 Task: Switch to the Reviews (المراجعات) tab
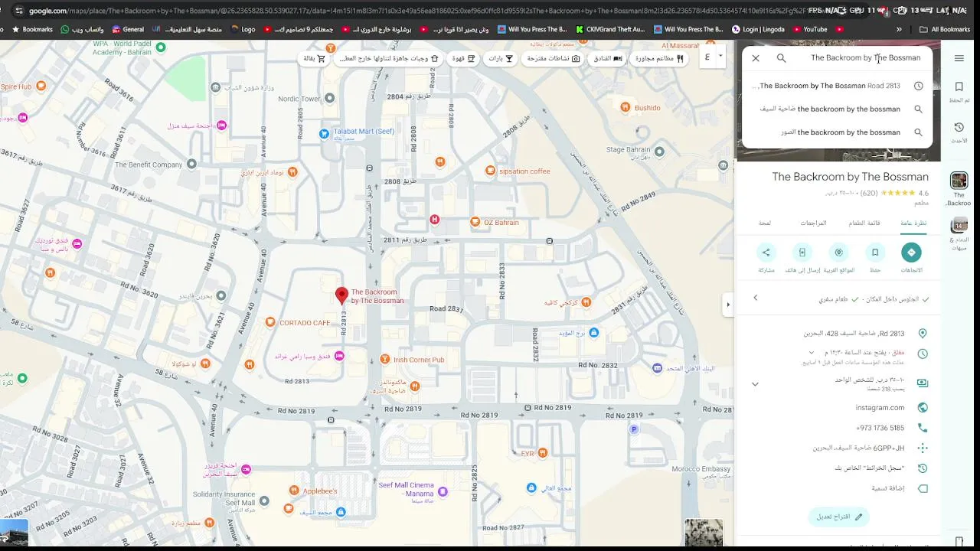[813, 223]
